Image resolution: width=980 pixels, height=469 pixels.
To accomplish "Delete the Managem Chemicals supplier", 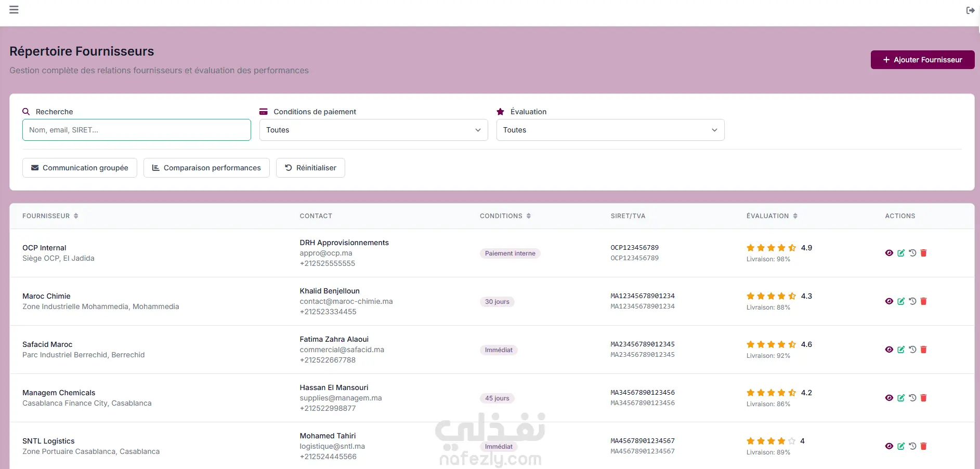I will (x=924, y=398).
